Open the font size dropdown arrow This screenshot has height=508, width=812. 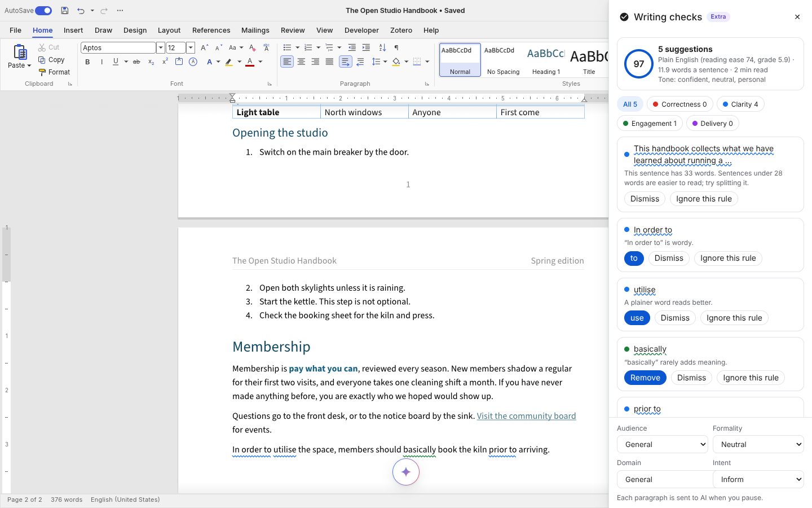click(191, 48)
